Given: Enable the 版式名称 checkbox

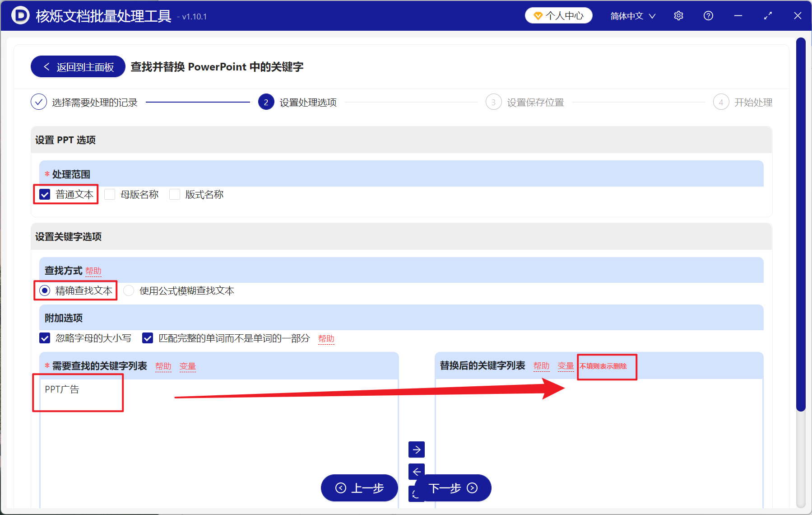Looking at the screenshot, I should (x=175, y=194).
